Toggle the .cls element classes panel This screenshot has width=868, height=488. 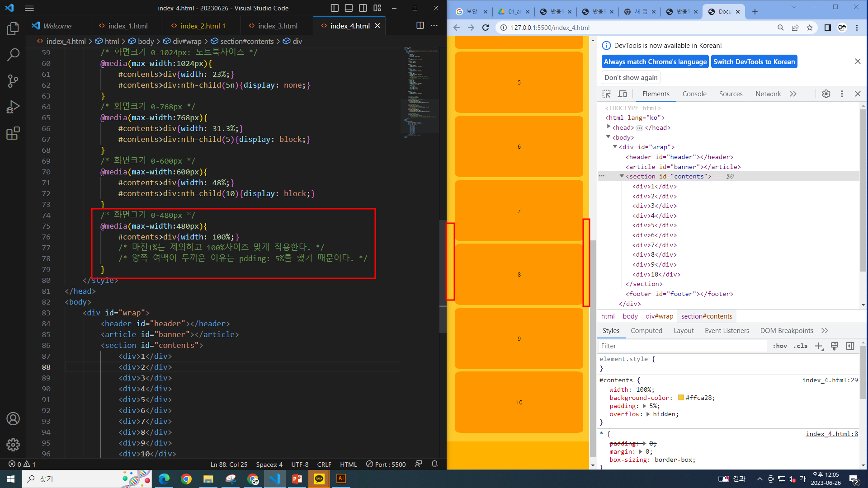pyautogui.click(x=800, y=346)
